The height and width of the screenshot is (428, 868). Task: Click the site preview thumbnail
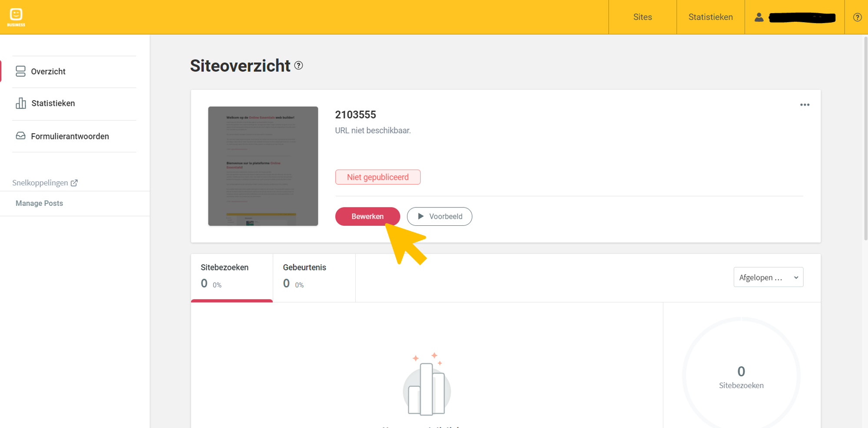coord(263,166)
